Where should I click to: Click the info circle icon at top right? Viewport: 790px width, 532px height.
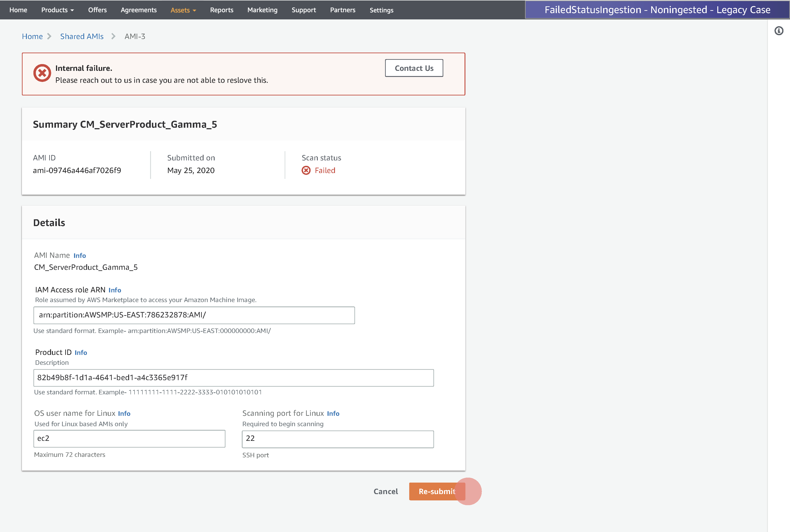(x=778, y=31)
